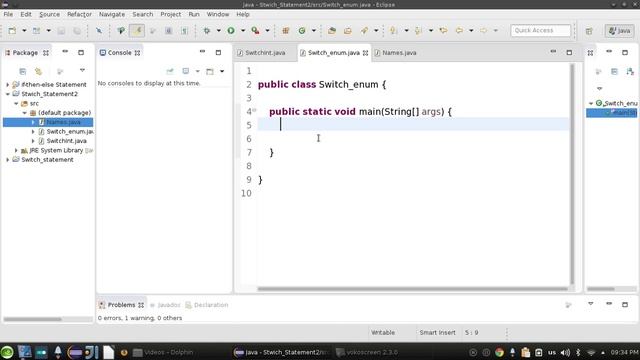
Task: Click Collapse All in Package Explorer
Action: coord(22,71)
